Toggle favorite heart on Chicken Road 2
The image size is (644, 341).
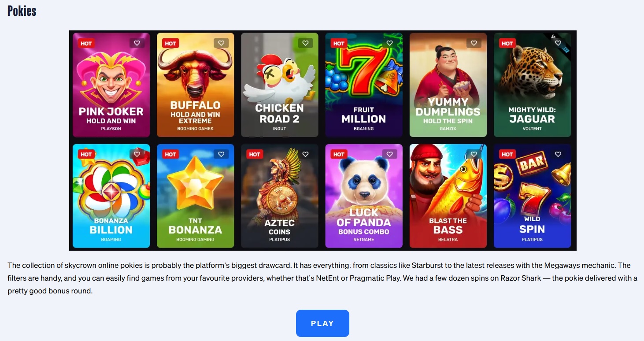coord(305,43)
